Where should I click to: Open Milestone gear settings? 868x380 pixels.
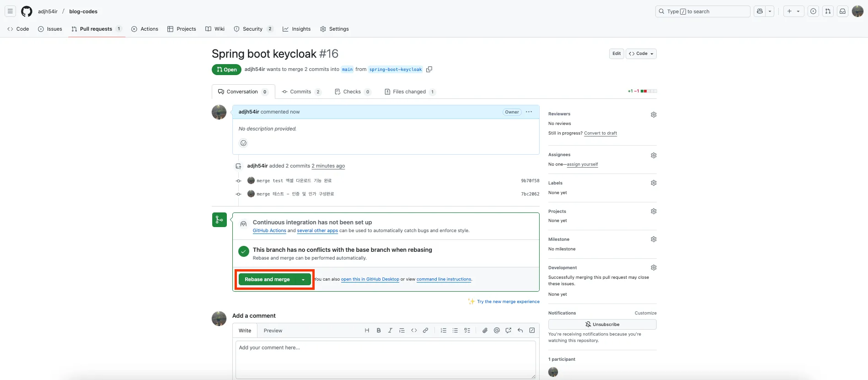(x=654, y=239)
